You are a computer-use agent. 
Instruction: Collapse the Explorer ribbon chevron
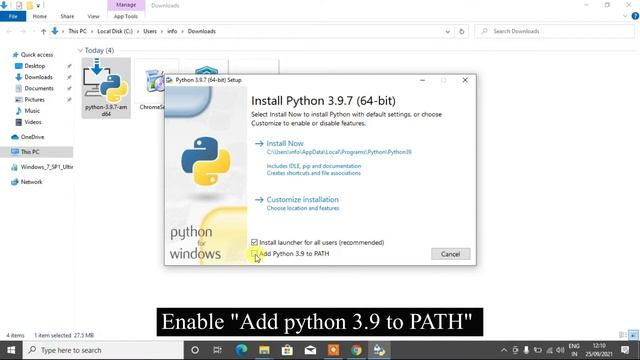pos(625,16)
